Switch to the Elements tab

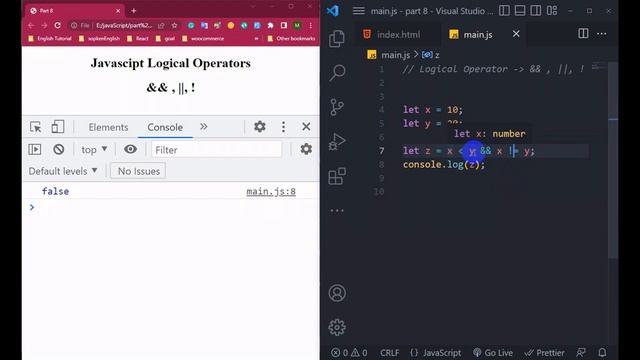[108, 127]
